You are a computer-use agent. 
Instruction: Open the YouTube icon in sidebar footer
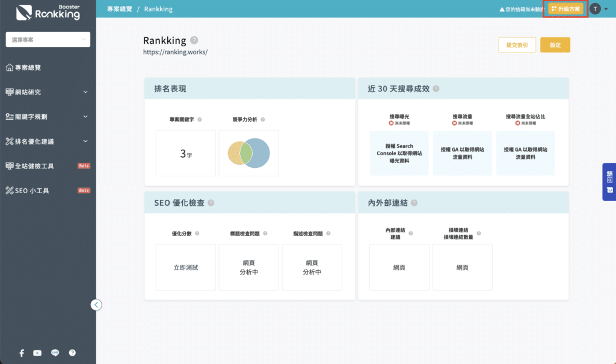coord(37,353)
